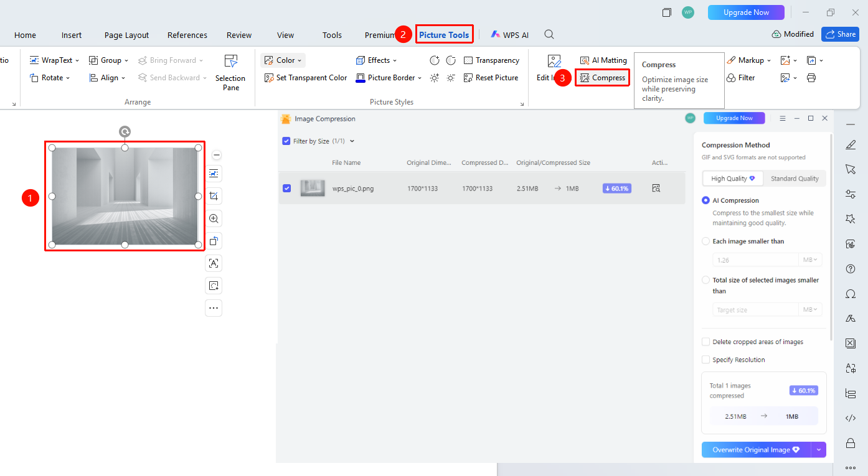The width and height of the screenshot is (868, 476).
Task: Click the pen icon in right sidebar
Action: pyautogui.click(x=851, y=144)
